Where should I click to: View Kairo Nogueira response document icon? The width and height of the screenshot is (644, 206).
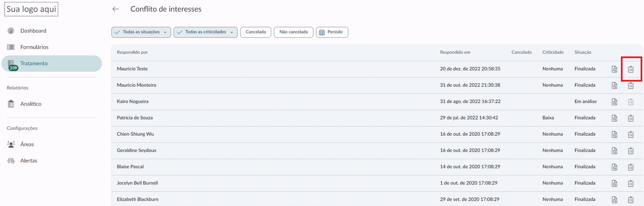614,102
